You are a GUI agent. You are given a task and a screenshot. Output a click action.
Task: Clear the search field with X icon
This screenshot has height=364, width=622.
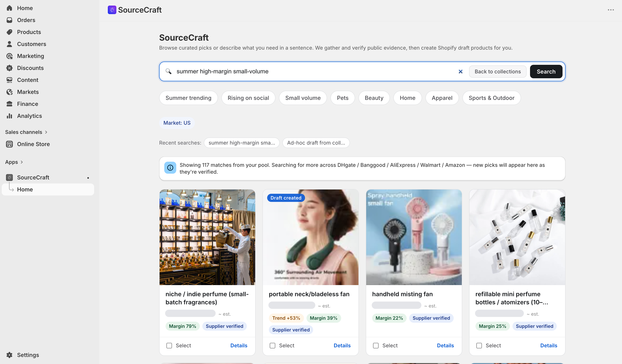(460, 71)
